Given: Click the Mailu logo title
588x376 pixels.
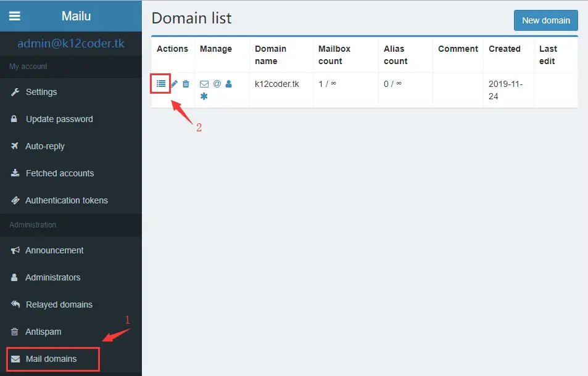Looking at the screenshot, I should [x=76, y=16].
